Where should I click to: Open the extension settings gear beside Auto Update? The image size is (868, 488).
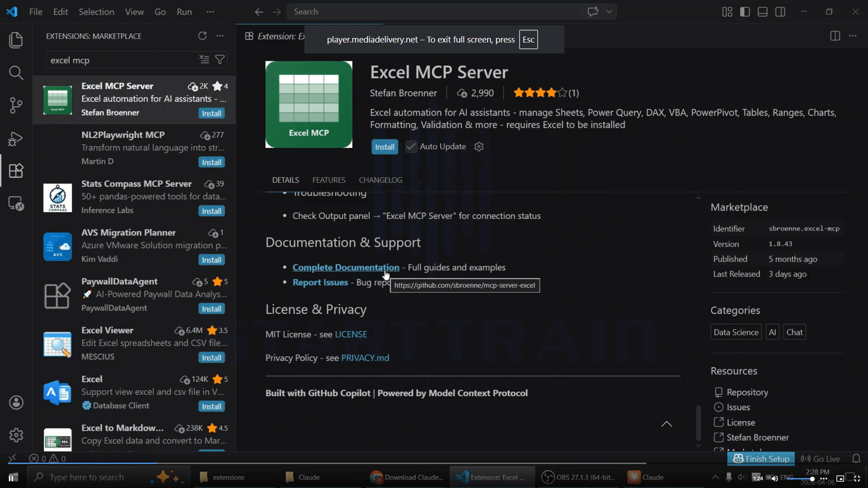(479, 147)
